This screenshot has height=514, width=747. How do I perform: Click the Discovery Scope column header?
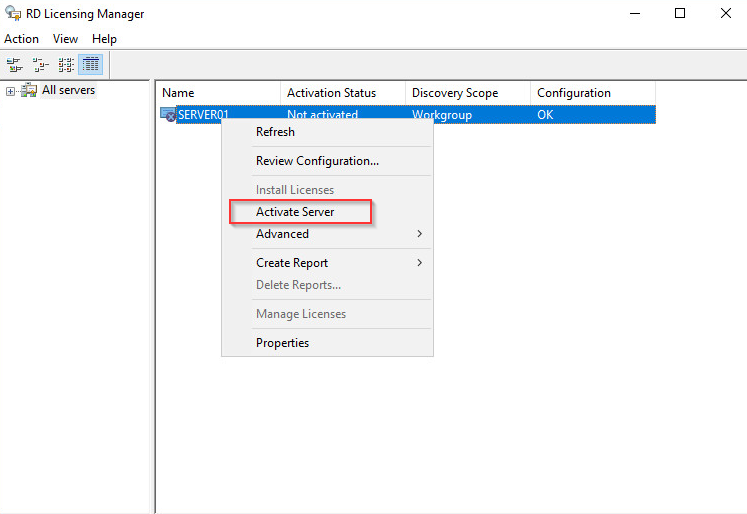[455, 93]
